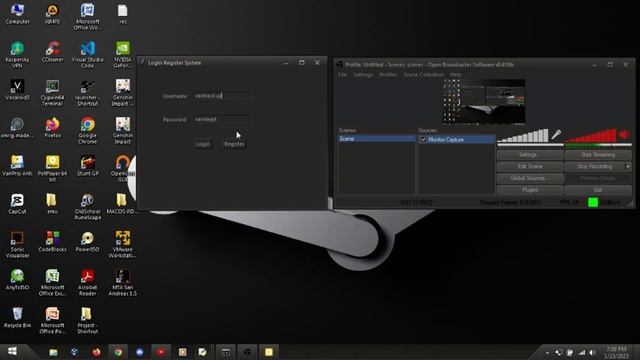This screenshot has height=360, width=640.
Task: Click the system tray volume icon
Action: pos(592,352)
